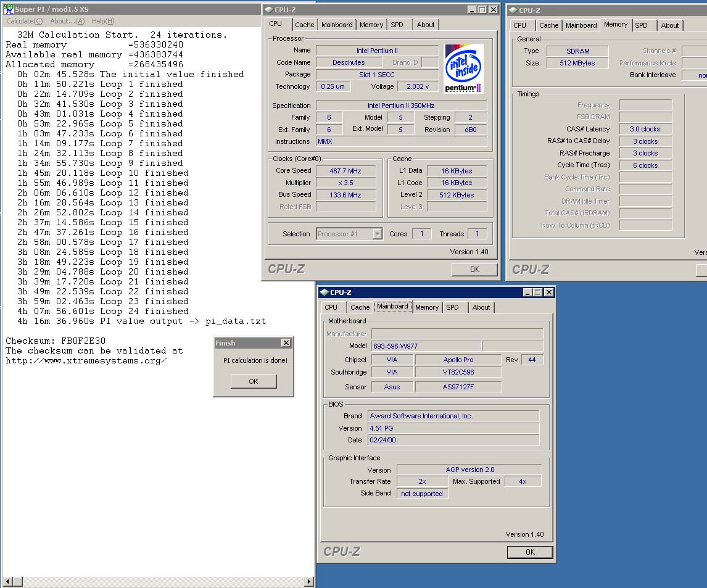Click the title icon of the CPU-Z Memory window
Image resolution: width=707 pixels, height=588 pixels.
coord(513,10)
